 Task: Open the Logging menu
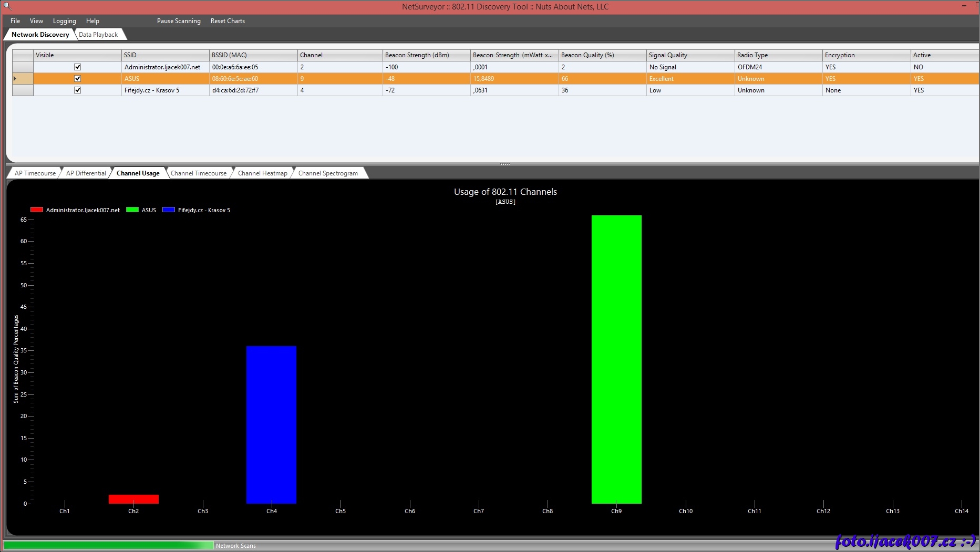tap(64, 21)
